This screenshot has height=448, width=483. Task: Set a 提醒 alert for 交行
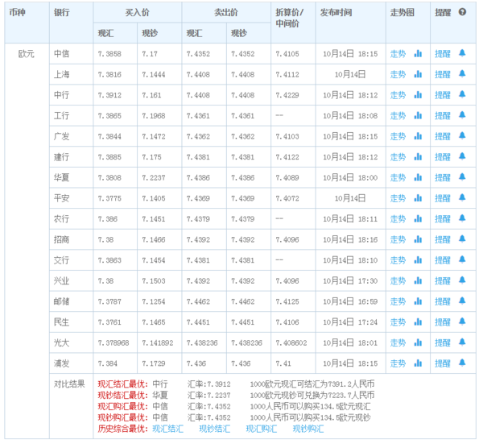tap(442, 260)
